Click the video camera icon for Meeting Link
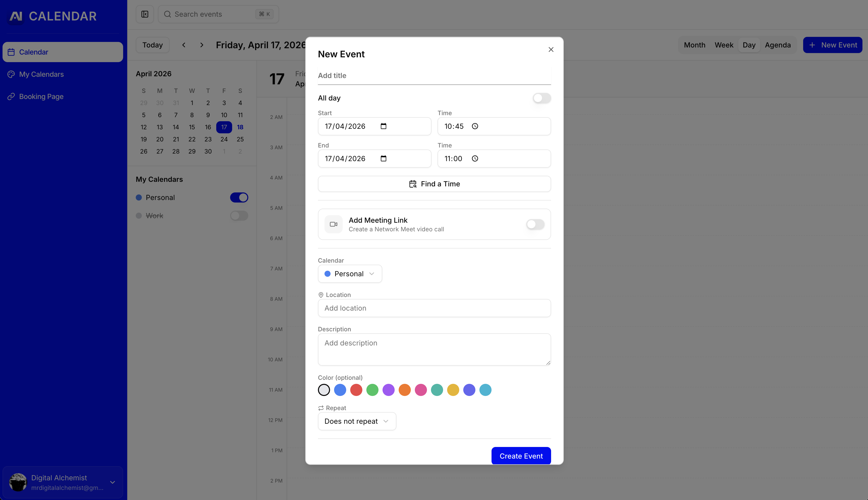The height and width of the screenshot is (500, 868). pos(333,224)
